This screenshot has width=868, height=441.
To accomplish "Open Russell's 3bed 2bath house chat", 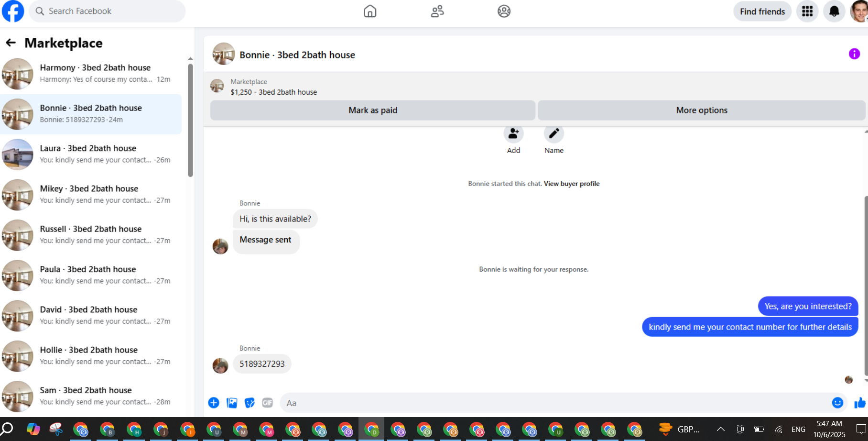I will coord(91,235).
